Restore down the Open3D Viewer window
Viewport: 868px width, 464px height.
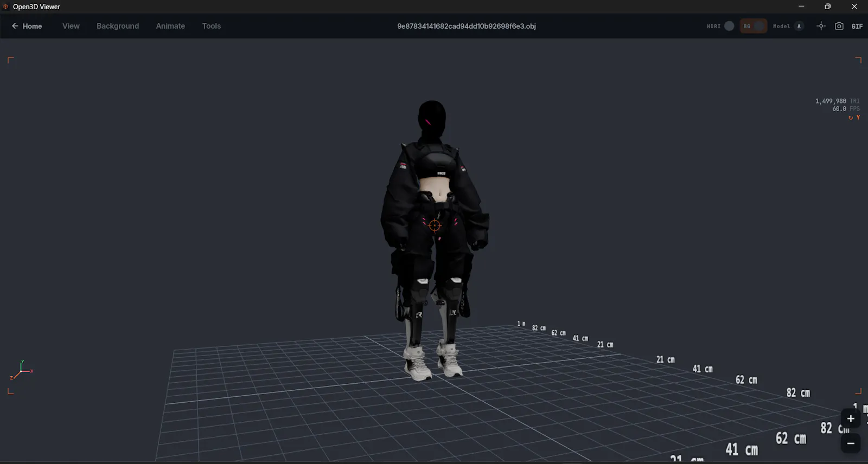tap(827, 7)
